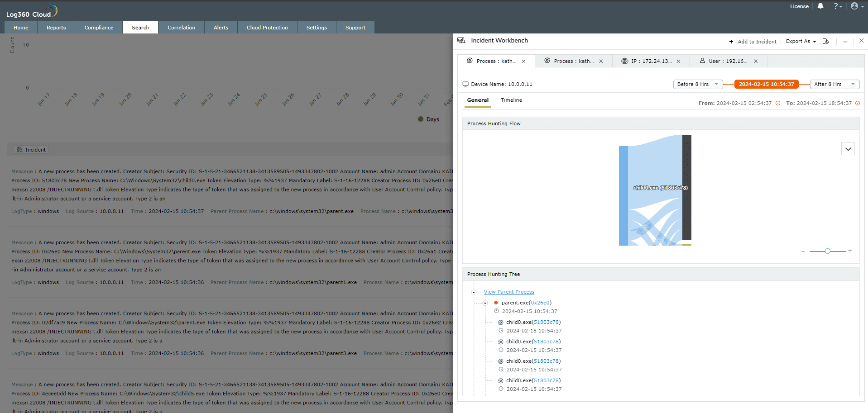
Task: Switch to the Compliance tab
Action: coord(99,27)
